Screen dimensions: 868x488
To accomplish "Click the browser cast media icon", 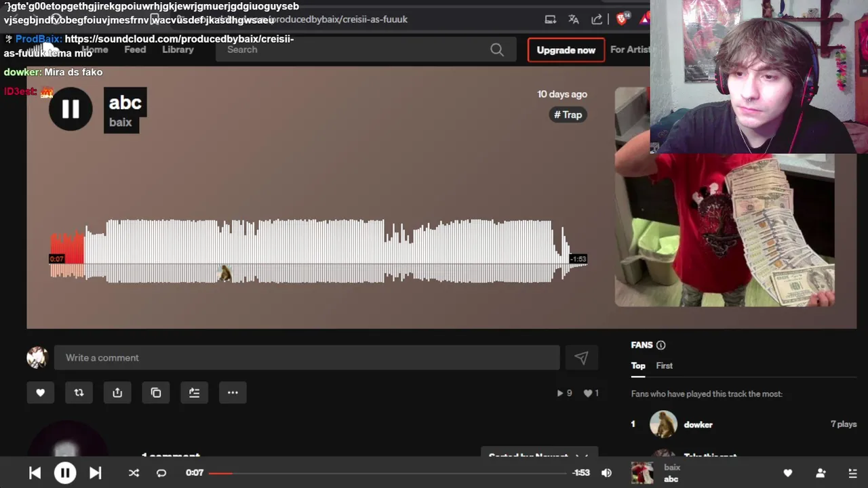I will point(551,19).
